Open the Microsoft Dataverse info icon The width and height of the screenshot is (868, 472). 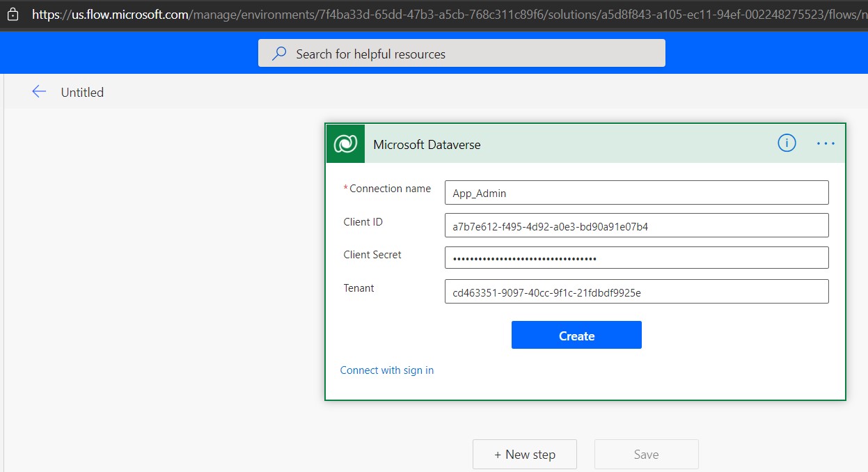pyautogui.click(x=787, y=143)
